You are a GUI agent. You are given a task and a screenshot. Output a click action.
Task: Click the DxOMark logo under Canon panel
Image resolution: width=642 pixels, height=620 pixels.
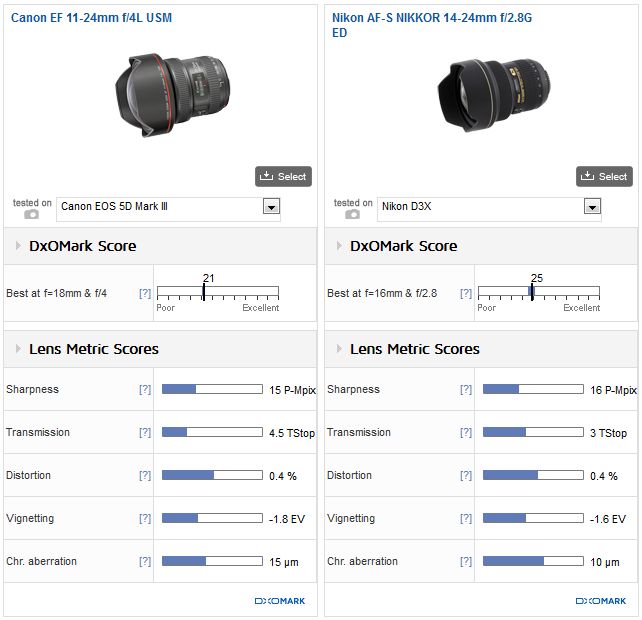tap(280, 601)
